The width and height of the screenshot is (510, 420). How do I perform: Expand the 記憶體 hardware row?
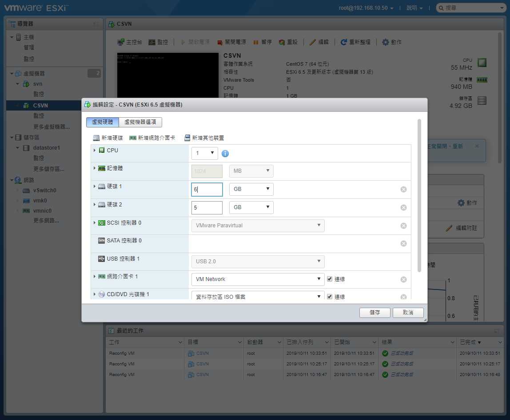pos(95,168)
